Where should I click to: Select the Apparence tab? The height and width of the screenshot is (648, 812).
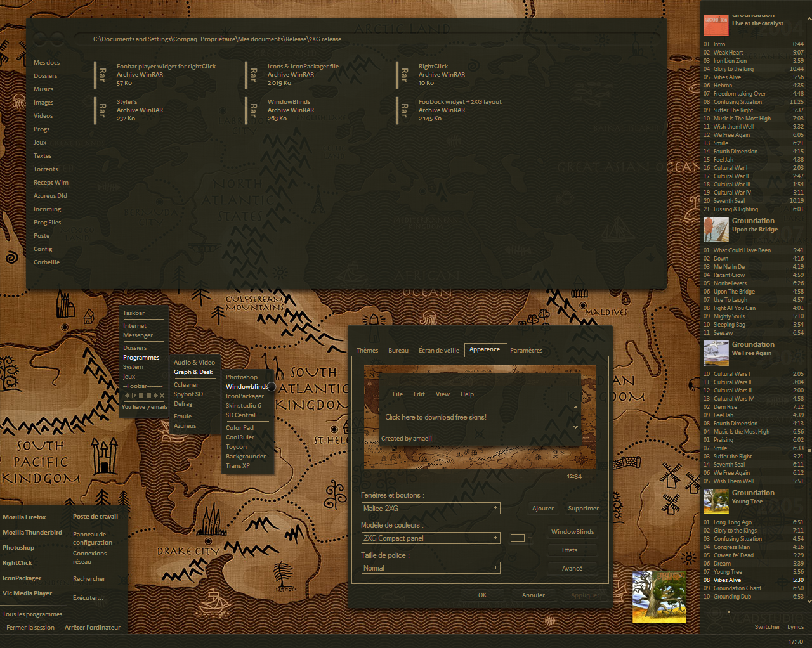click(x=485, y=349)
